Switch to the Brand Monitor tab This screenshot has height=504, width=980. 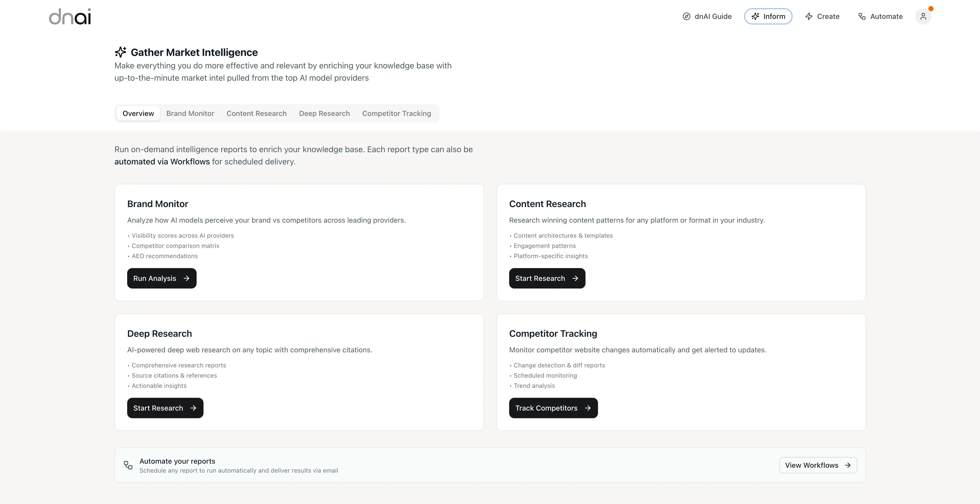tap(190, 113)
